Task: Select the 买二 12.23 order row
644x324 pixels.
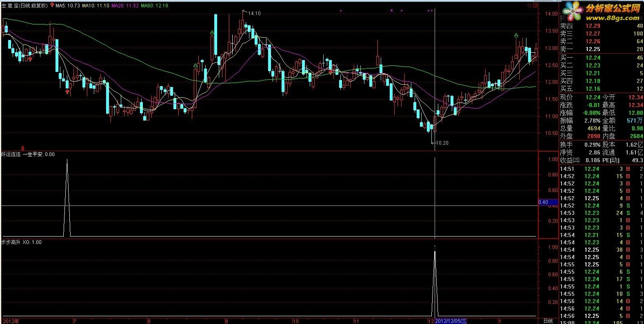Action: click(x=602, y=65)
